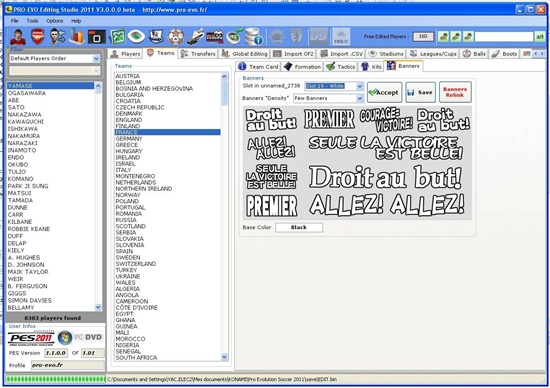Click the Accept button

click(x=384, y=93)
